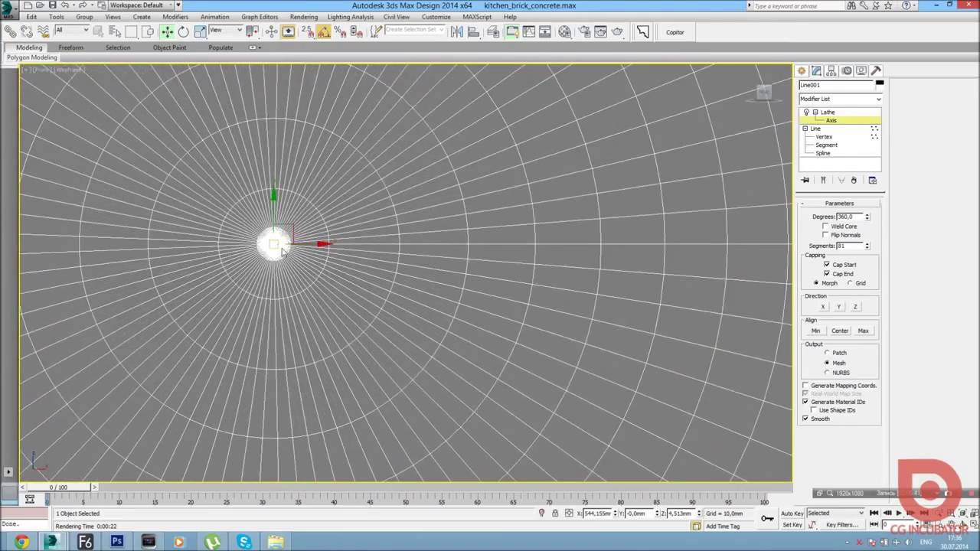Open the Hierarchy command panel

click(x=831, y=70)
